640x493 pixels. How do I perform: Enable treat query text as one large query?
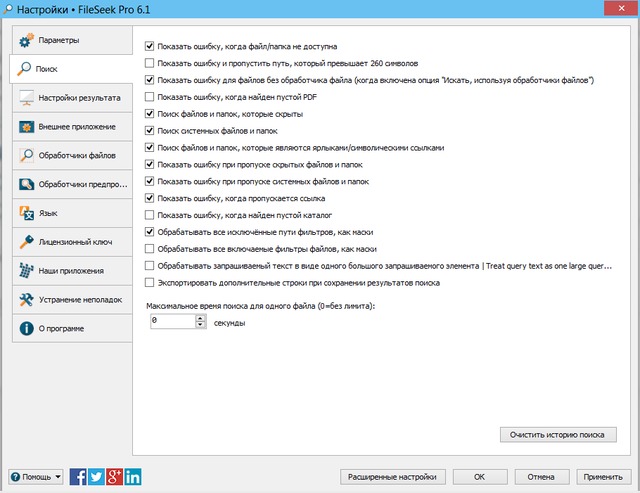149,266
